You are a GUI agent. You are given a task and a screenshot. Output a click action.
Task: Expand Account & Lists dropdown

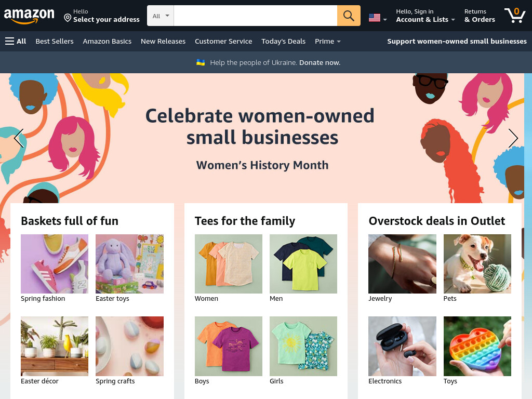pyautogui.click(x=425, y=16)
